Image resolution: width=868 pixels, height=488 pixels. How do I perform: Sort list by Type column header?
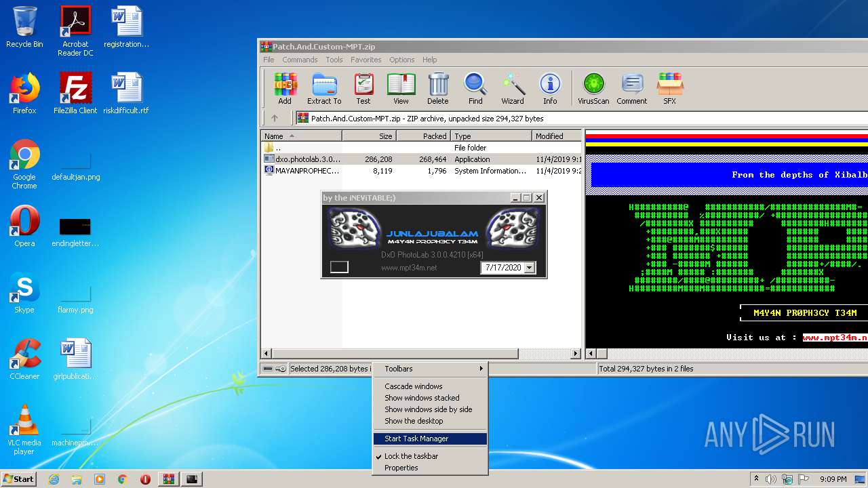pyautogui.click(x=491, y=136)
